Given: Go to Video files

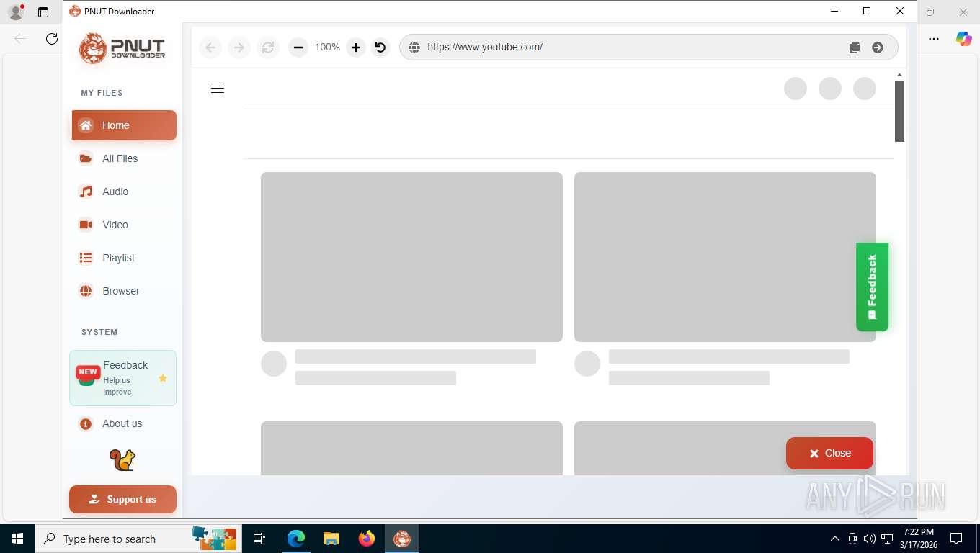Looking at the screenshot, I should (124, 225).
